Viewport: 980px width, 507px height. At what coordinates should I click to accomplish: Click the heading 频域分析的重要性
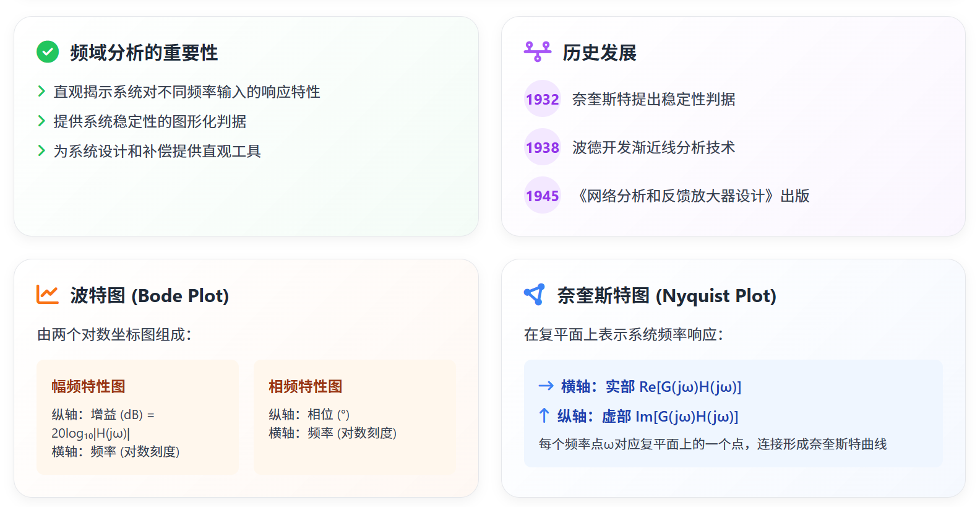click(144, 53)
